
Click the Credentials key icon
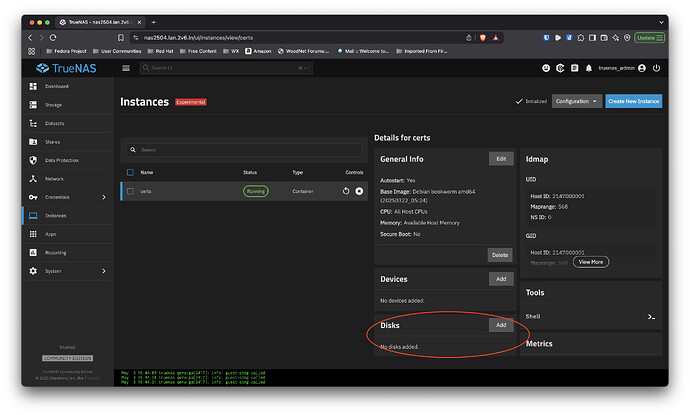[33, 197]
